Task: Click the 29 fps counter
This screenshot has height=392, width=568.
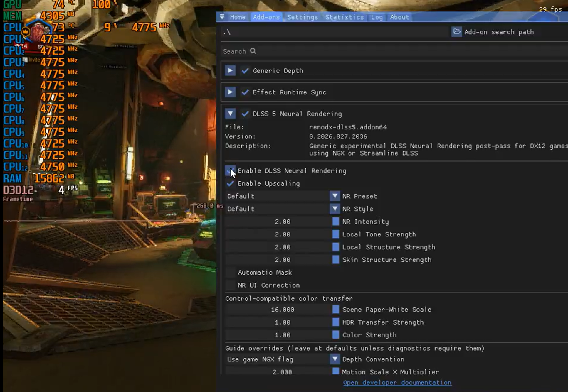Action: point(550,9)
